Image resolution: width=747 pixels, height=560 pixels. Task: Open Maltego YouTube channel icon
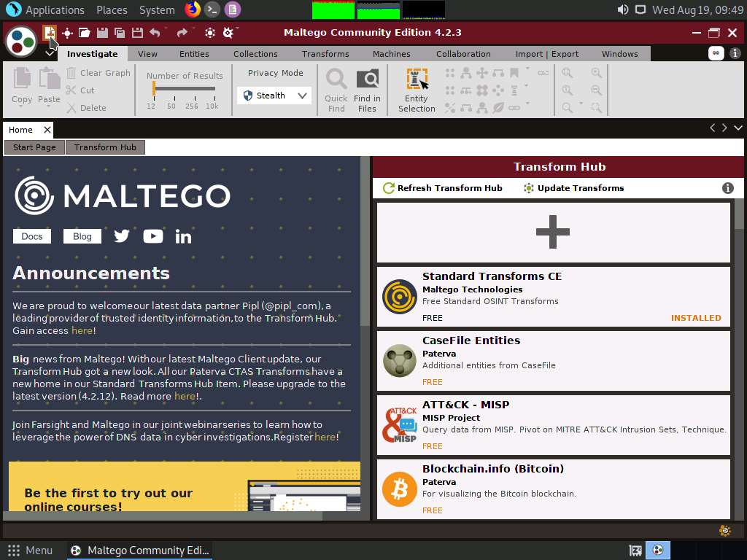click(x=153, y=236)
